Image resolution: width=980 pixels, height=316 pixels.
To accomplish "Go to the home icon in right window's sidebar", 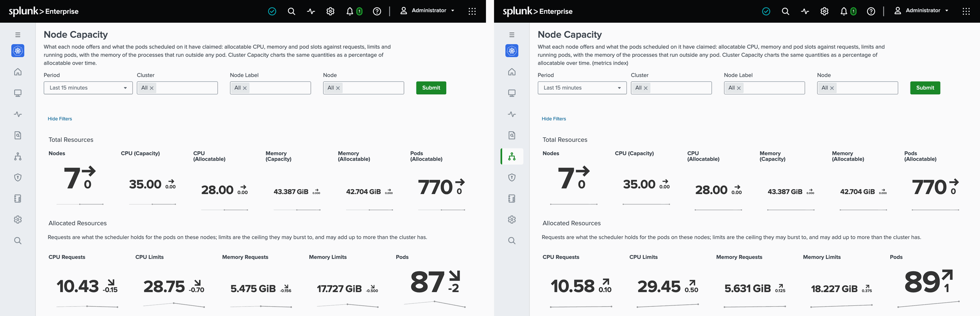I will (x=512, y=72).
